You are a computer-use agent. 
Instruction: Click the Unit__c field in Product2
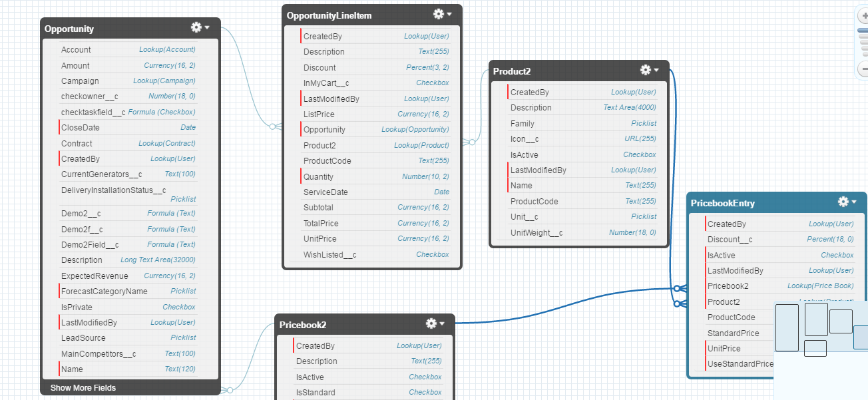[x=583, y=217]
